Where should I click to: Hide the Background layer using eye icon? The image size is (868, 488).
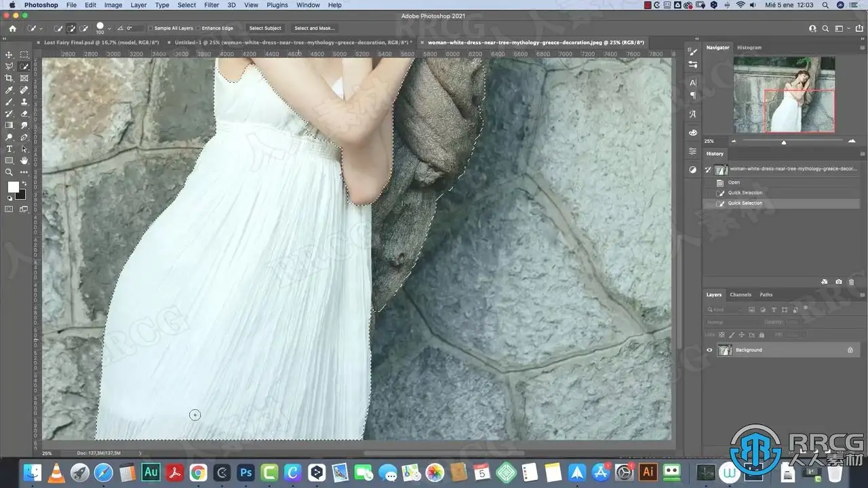[x=709, y=350]
